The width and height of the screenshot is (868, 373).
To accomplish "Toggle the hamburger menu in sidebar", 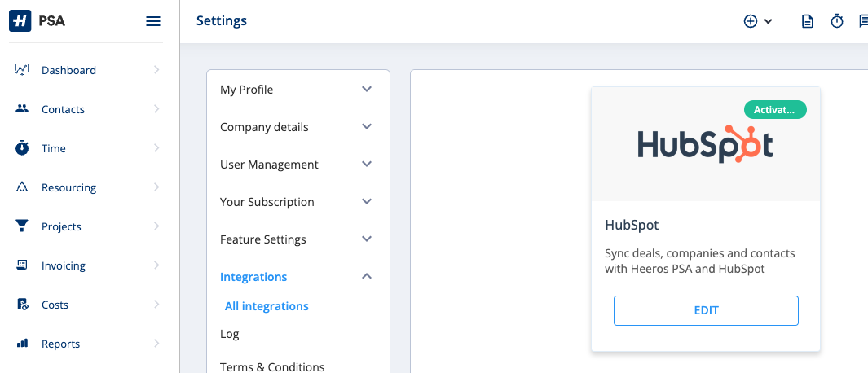I will coord(152,21).
